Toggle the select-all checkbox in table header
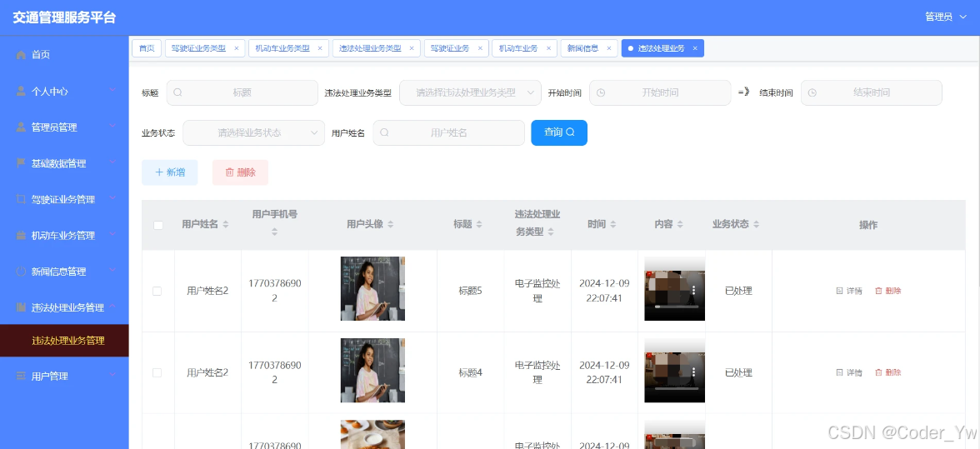This screenshot has width=980, height=449. coord(158,225)
